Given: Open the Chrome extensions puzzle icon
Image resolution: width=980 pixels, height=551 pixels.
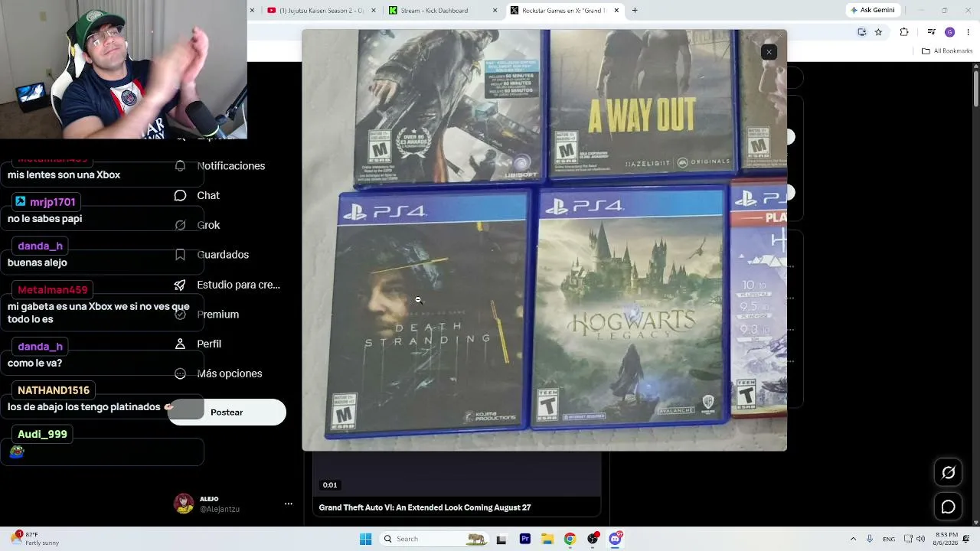Looking at the screenshot, I should tap(904, 32).
